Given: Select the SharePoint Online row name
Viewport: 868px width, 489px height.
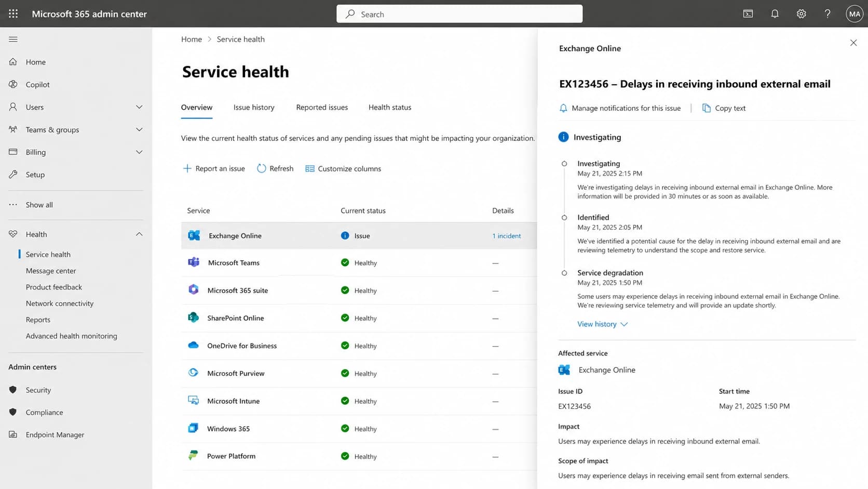Looking at the screenshot, I should click(x=236, y=318).
